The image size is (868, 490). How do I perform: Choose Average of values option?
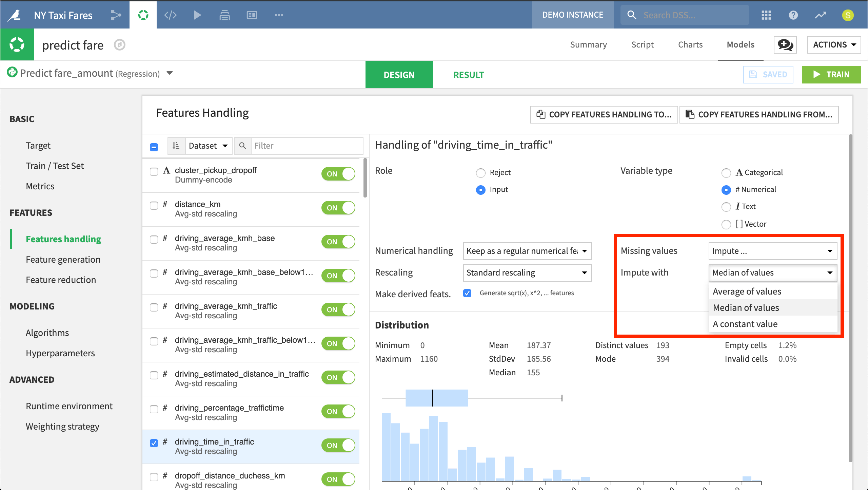[x=773, y=291]
